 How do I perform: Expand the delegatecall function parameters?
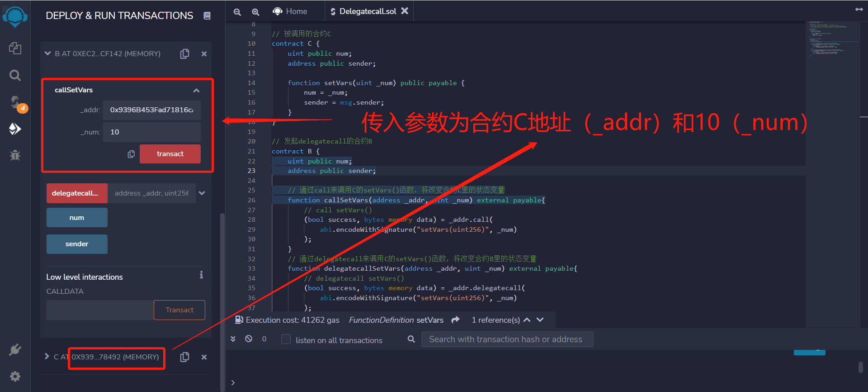pos(202,193)
